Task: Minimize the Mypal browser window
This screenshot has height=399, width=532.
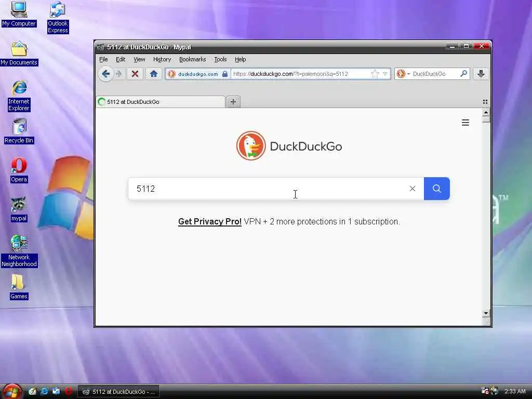Action: click(452, 46)
